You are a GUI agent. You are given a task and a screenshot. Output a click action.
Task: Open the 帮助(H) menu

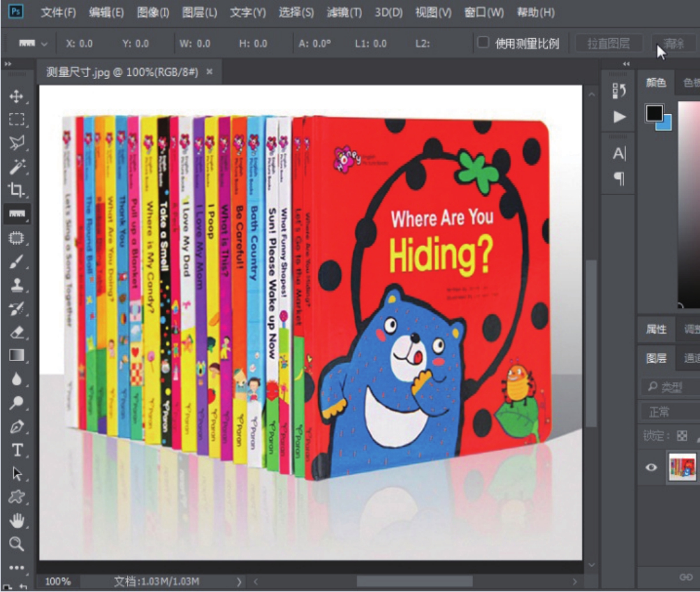point(536,12)
